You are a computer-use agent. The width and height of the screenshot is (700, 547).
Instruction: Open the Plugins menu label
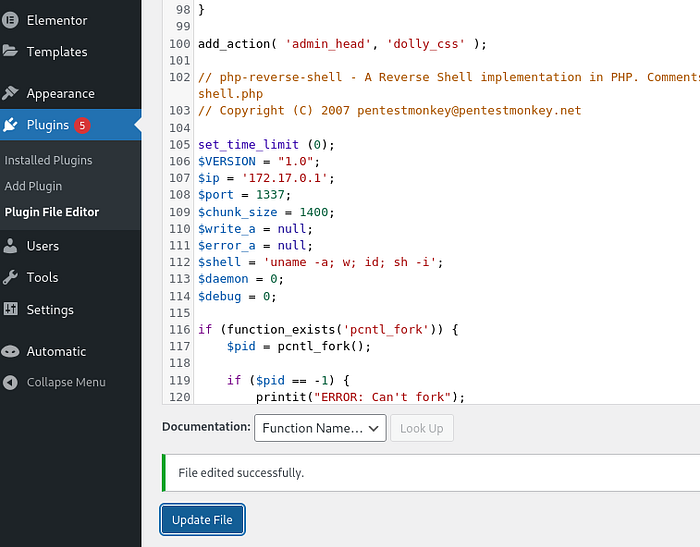coord(48,125)
